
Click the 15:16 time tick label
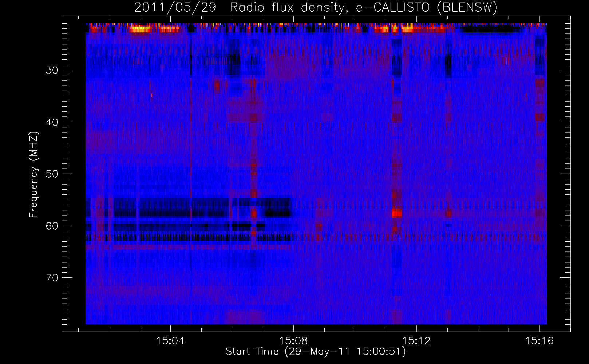[x=539, y=341]
